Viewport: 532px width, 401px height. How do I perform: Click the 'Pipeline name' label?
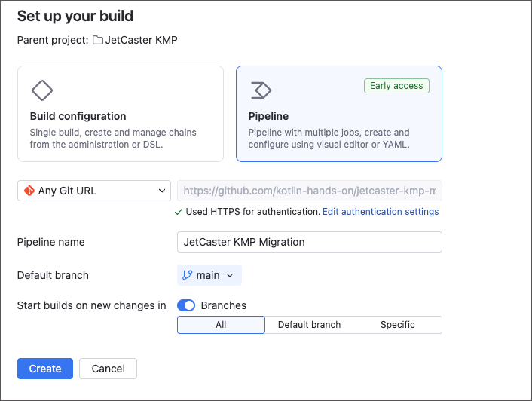coord(51,242)
